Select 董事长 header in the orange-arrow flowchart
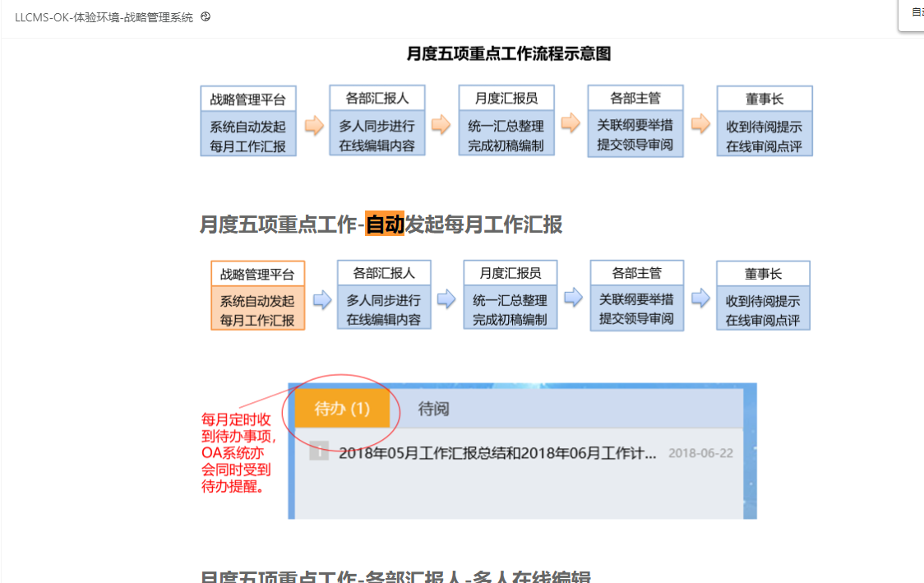 tap(765, 99)
